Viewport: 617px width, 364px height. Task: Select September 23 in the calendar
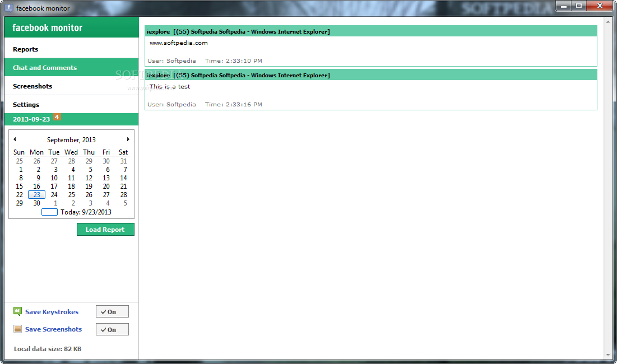point(36,194)
